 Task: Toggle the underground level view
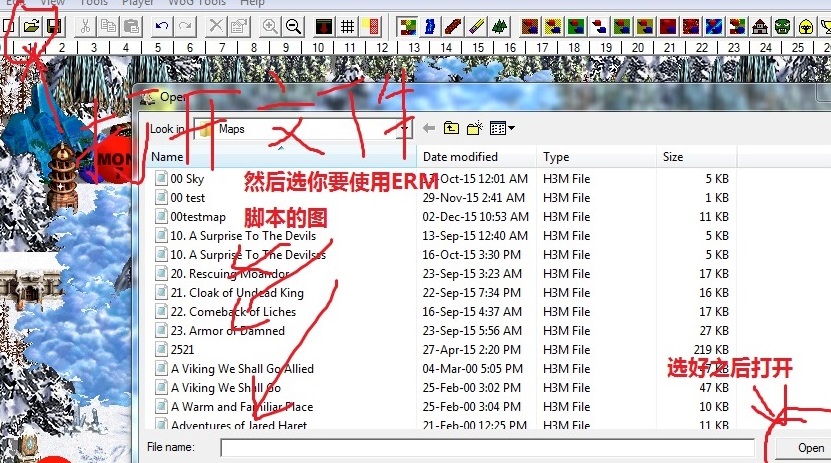[x=324, y=26]
